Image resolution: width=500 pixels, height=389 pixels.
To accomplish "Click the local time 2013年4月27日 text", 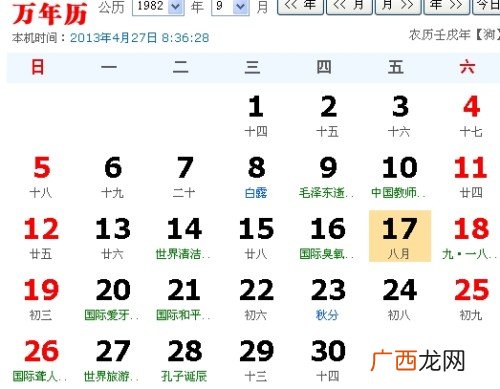I will 139,38.
